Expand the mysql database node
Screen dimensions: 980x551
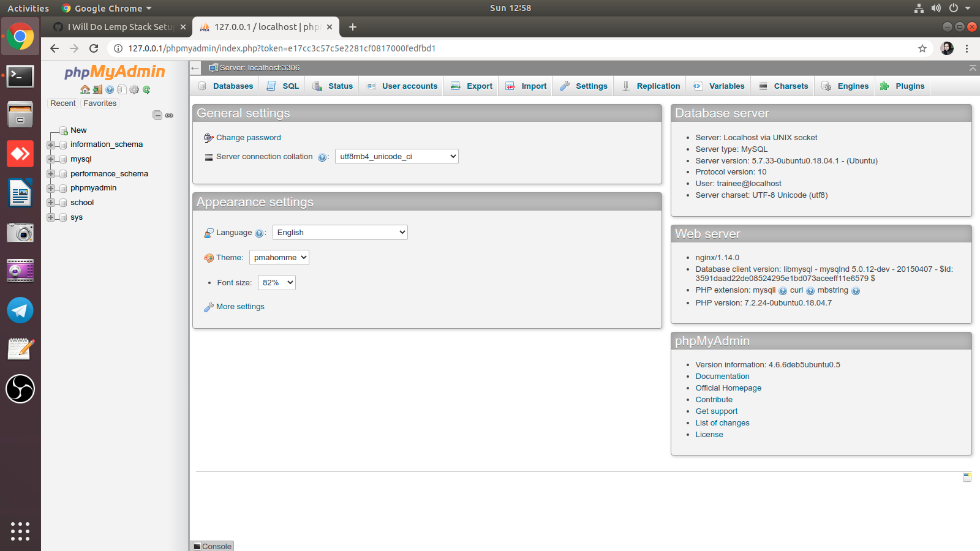(x=51, y=159)
